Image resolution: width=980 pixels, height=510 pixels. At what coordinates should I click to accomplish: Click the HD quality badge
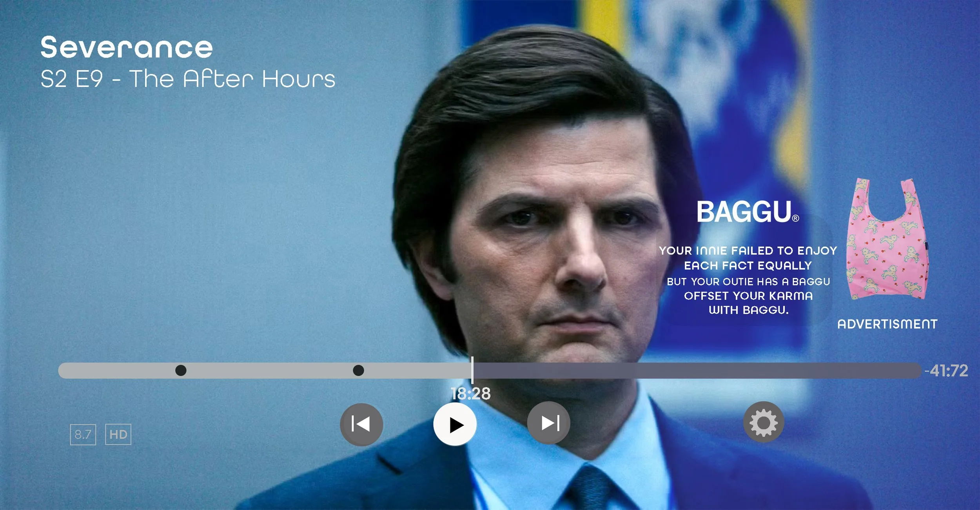pos(118,434)
